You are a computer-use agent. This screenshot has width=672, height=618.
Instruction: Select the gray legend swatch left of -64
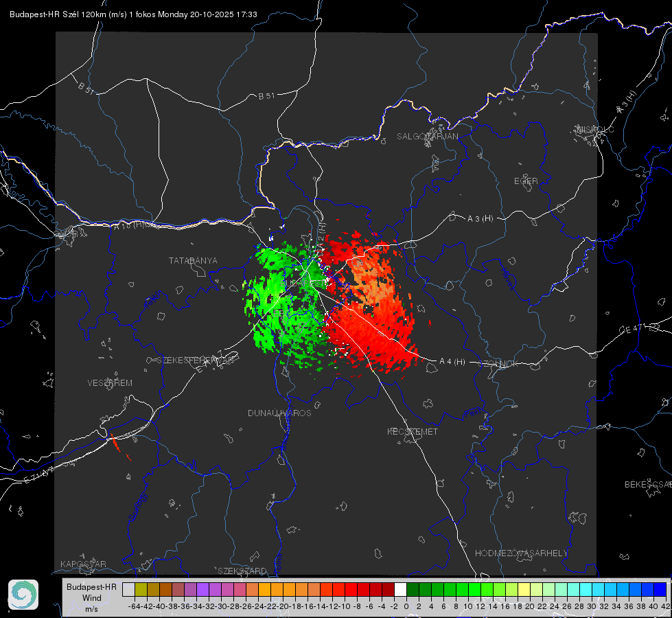point(128,590)
